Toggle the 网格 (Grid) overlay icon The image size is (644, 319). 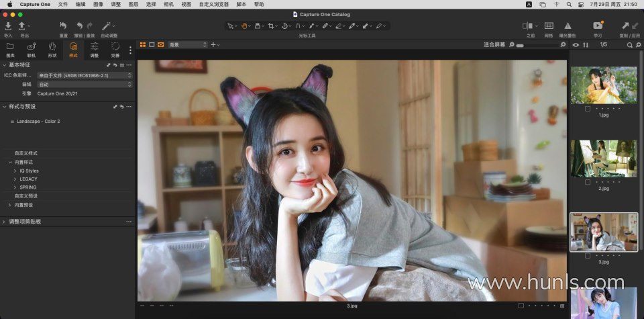tap(549, 26)
